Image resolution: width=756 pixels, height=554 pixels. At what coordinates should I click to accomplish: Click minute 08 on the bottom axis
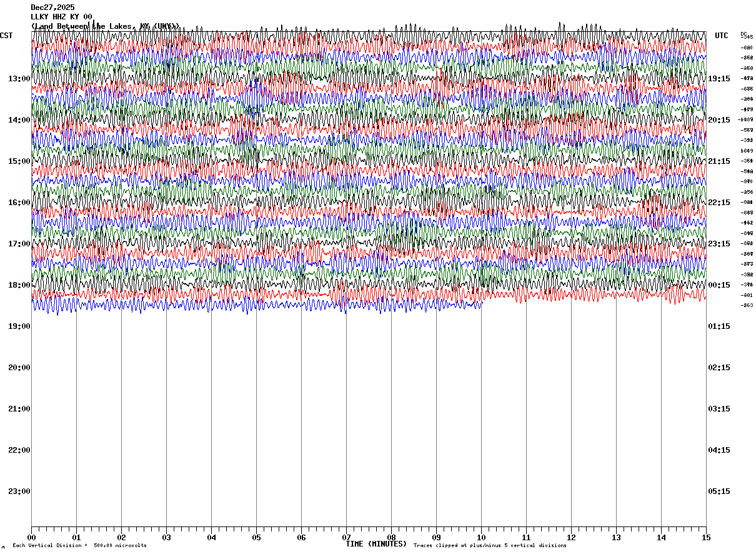[391, 537]
